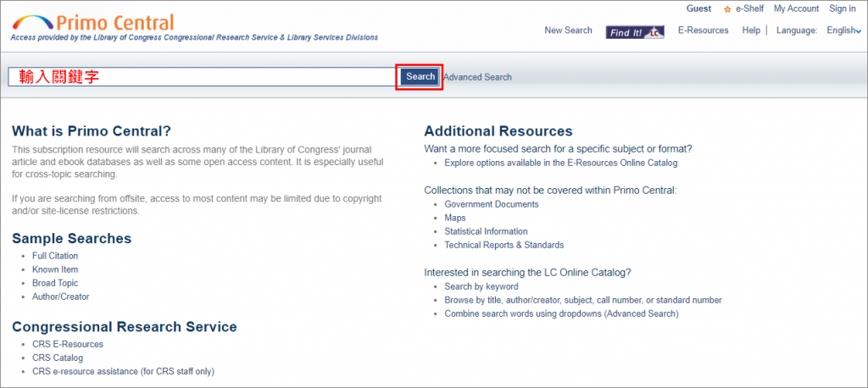
Task: Click the Congressional Research Service heading
Action: tap(125, 327)
